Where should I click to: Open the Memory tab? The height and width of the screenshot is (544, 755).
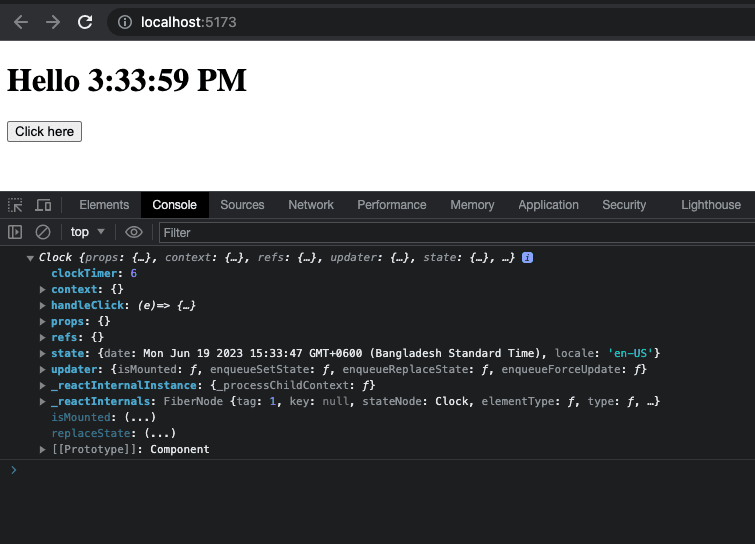[x=472, y=205]
